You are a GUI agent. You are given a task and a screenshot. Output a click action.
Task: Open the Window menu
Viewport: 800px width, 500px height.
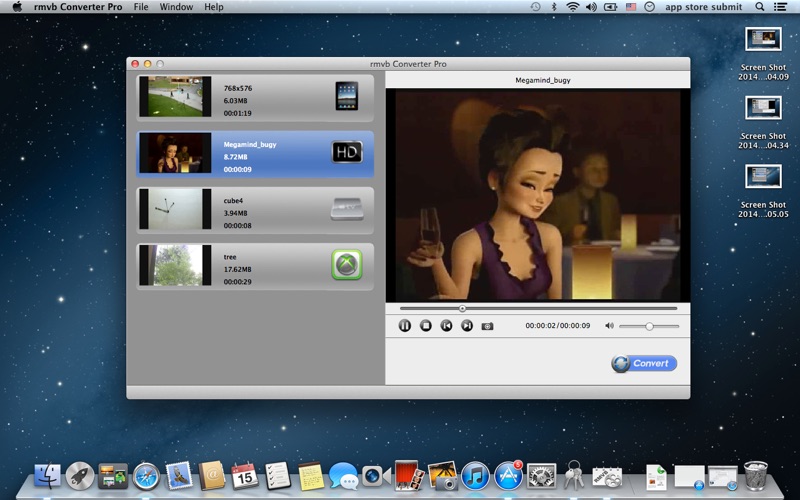[176, 7]
